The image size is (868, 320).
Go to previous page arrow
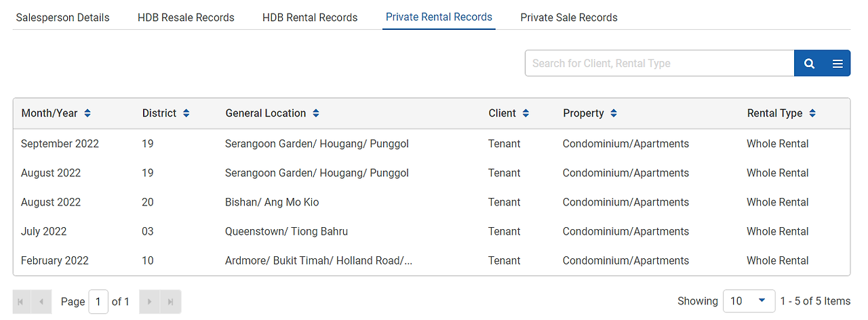point(41,302)
